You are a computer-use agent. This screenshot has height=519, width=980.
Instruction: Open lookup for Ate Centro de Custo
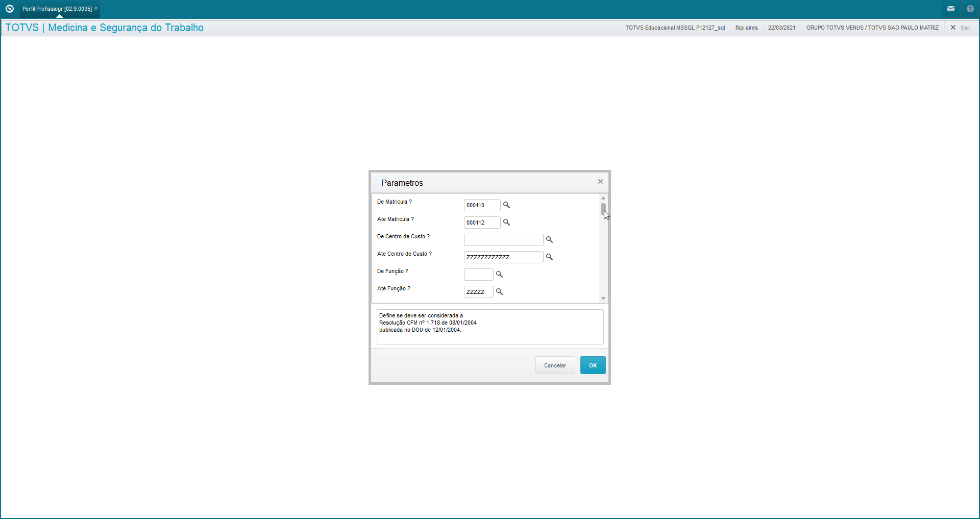549,257
